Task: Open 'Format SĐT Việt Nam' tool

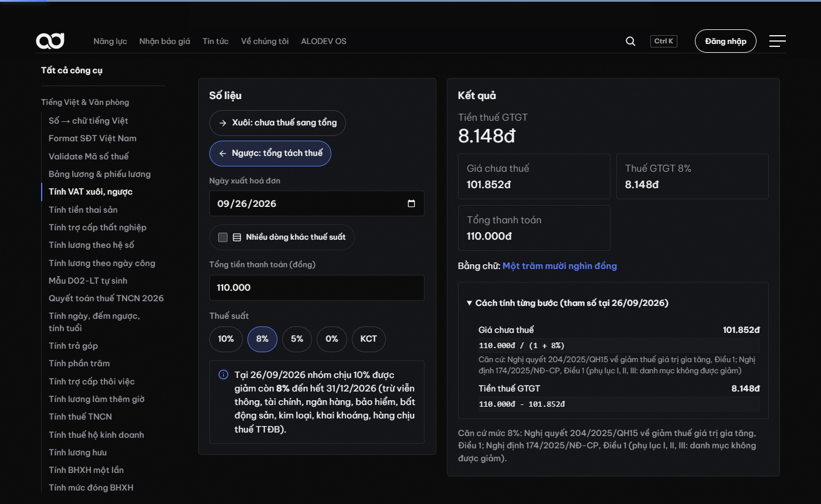Action: 93,138
